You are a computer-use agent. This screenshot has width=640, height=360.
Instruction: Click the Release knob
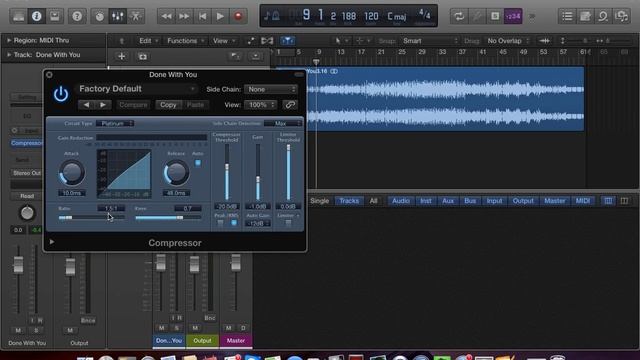pyautogui.click(x=176, y=173)
